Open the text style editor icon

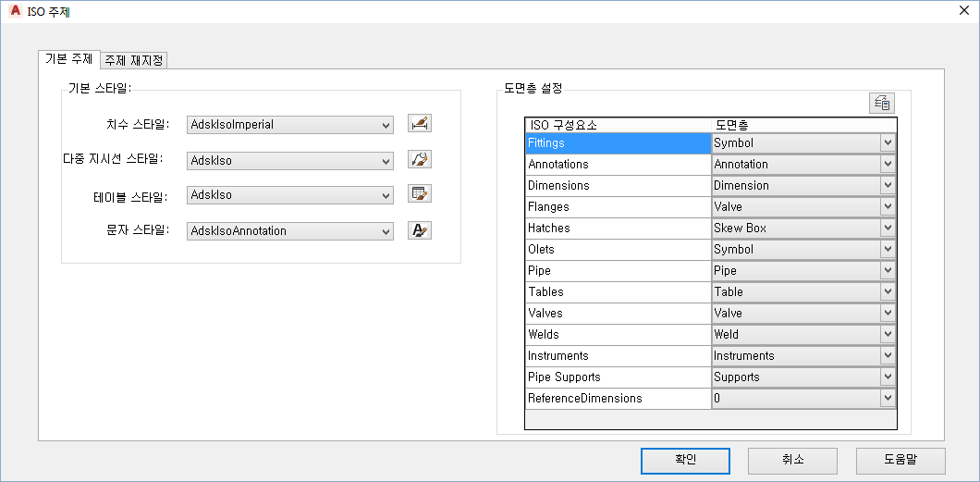tap(420, 230)
